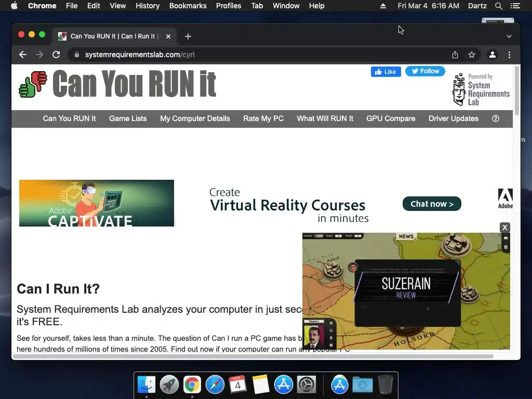
Task: Open the Chrome profile avatar icon
Action: tap(493, 55)
